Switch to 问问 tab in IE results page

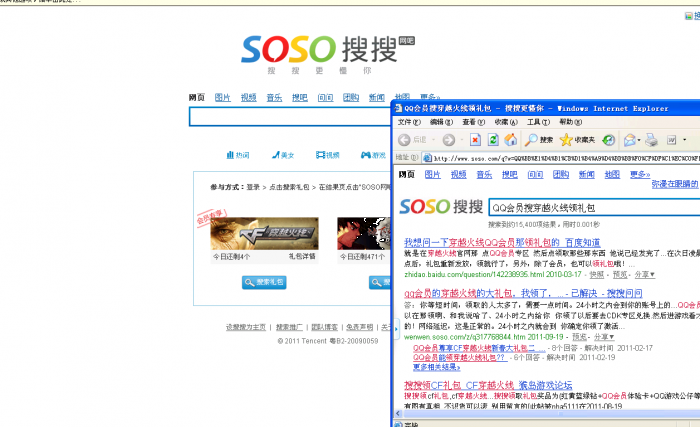point(535,174)
